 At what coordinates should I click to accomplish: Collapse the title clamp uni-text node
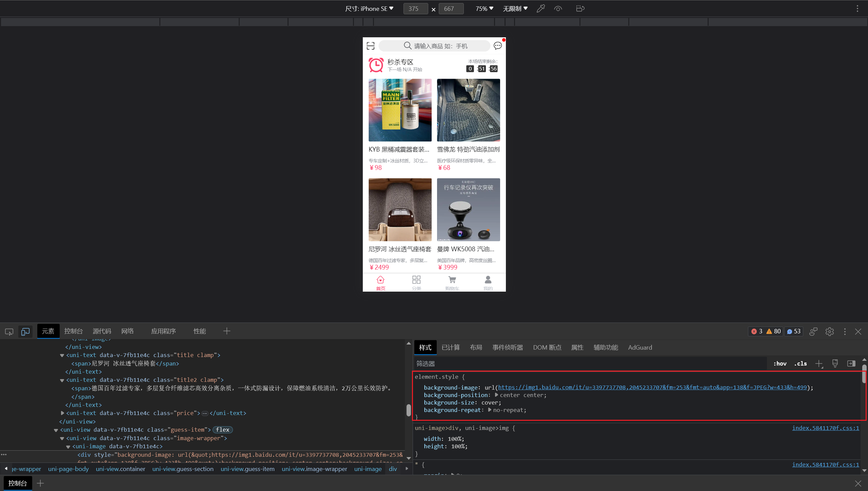click(62, 355)
